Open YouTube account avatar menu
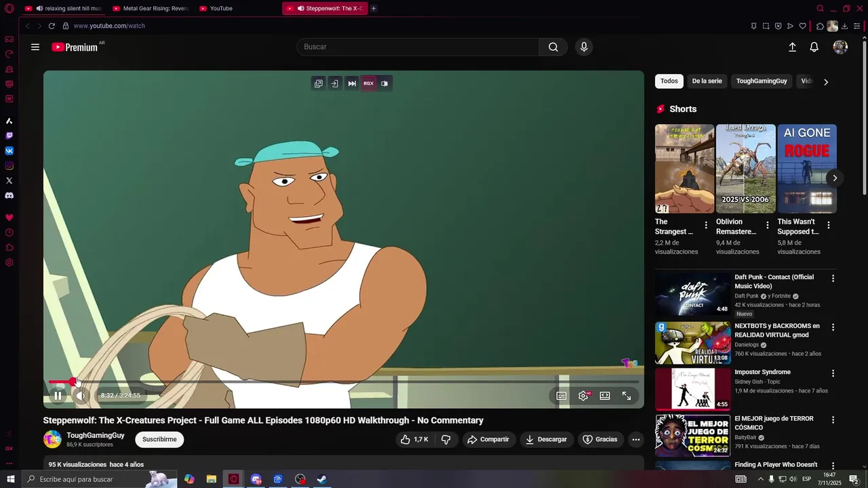 pyautogui.click(x=840, y=47)
